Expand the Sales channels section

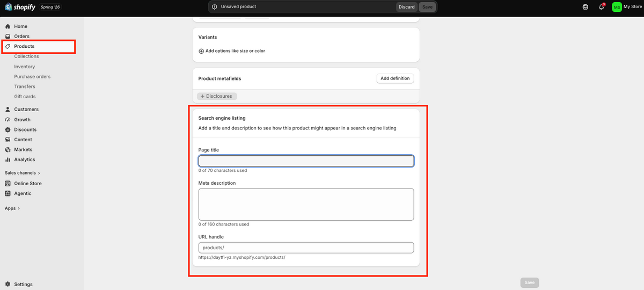click(23, 173)
